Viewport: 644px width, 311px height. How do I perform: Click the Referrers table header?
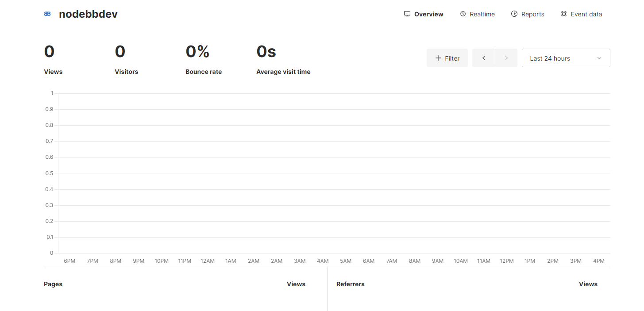pyautogui.click(x=350, y=284)
